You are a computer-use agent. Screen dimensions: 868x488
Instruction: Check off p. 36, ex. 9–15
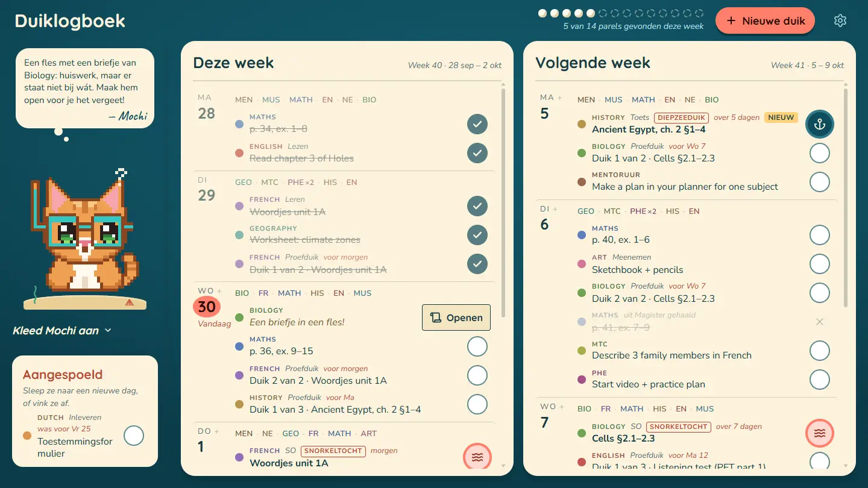click(477, 346)
